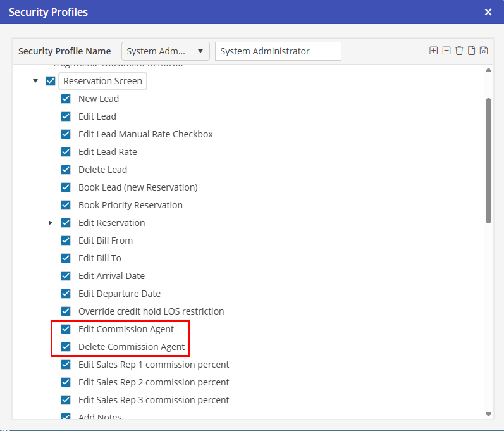Click the scroll up arrow in list
The image size is (504, 431).
(x=488, y=70)
